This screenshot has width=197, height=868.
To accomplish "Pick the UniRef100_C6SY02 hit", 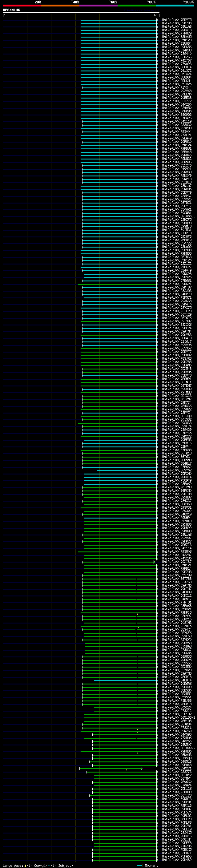I will [177, 470].
